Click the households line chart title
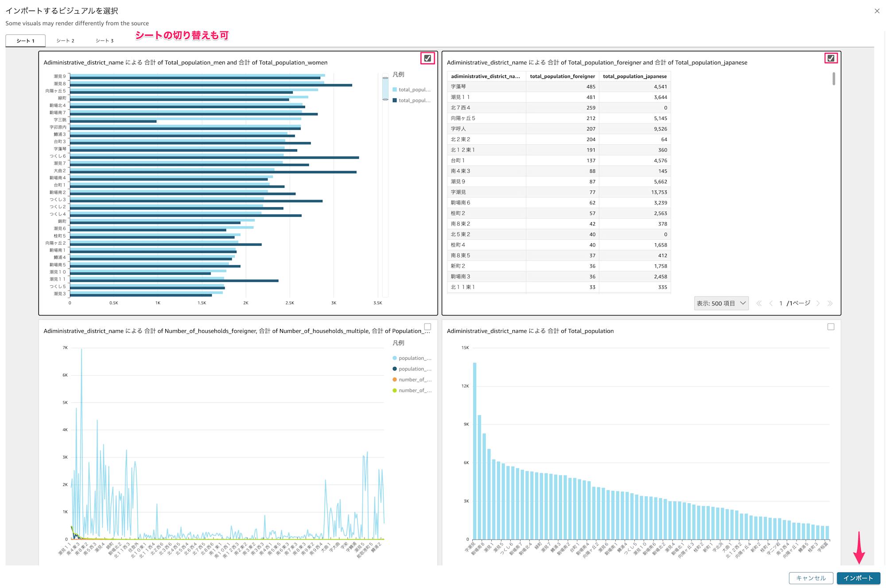 (237, 331)
